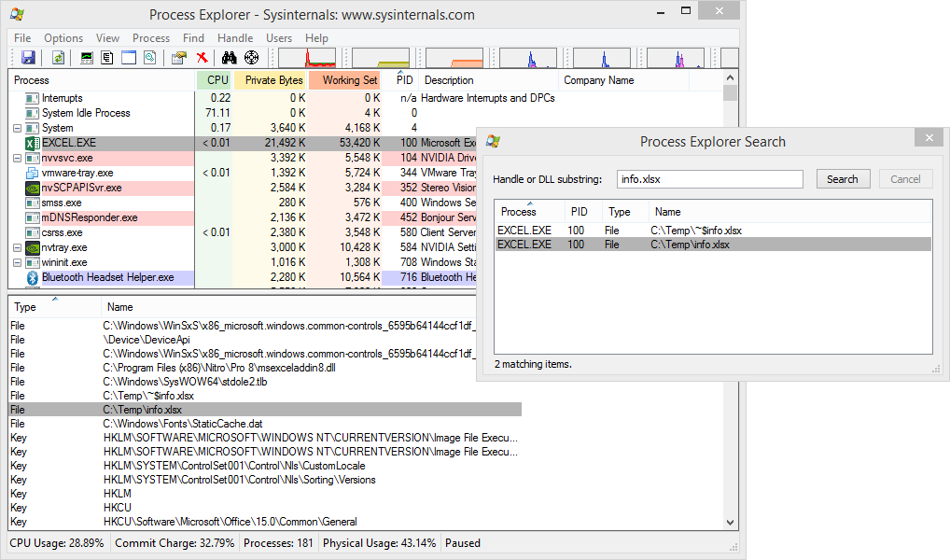Collapse the nvtray.exe tree node
Image resolution: width=950 pixels, height=560 pixels.
(x=17, y=248)
